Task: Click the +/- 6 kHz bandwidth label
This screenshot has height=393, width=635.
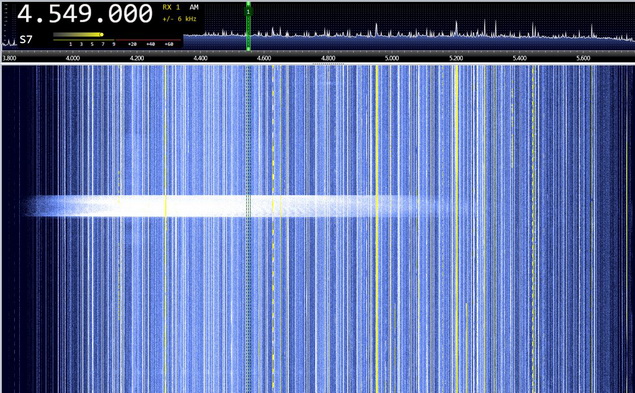Action: pyautogui.click(x=179, y=19)
